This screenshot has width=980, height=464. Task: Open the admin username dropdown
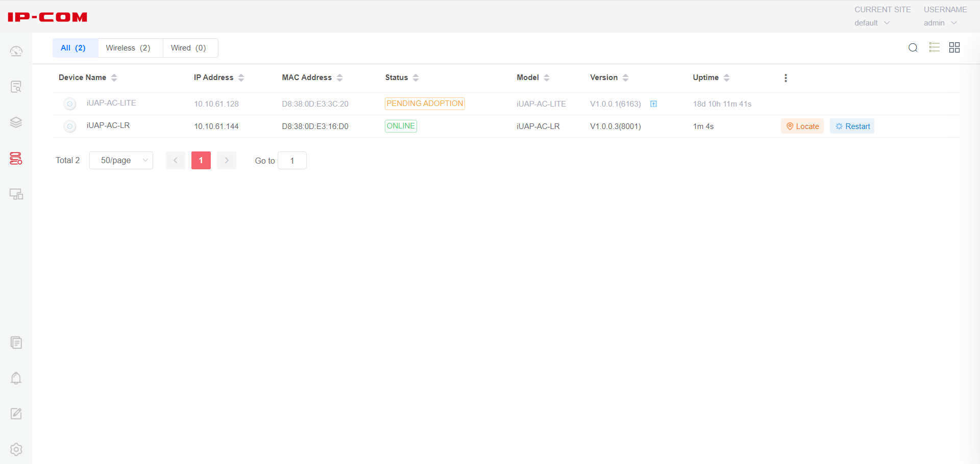point(940,23)
